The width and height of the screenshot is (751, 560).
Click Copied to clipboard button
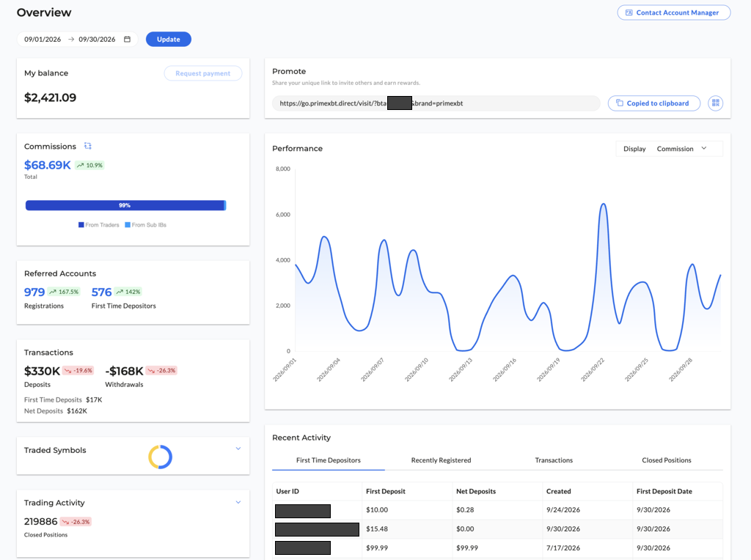(x=653, y=103)
